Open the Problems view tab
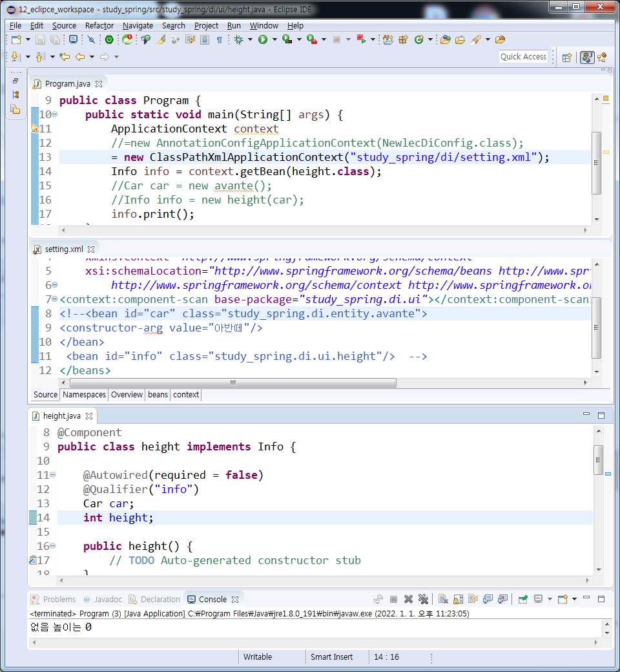 point(54,600)
